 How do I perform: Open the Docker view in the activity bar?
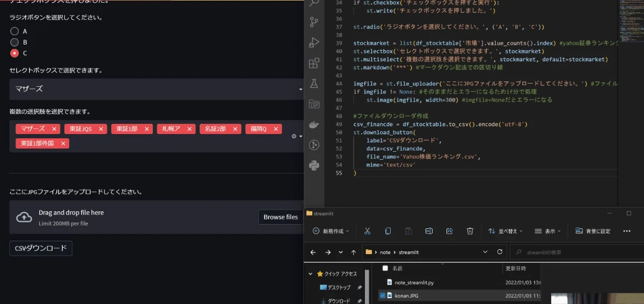pos(314,125)
